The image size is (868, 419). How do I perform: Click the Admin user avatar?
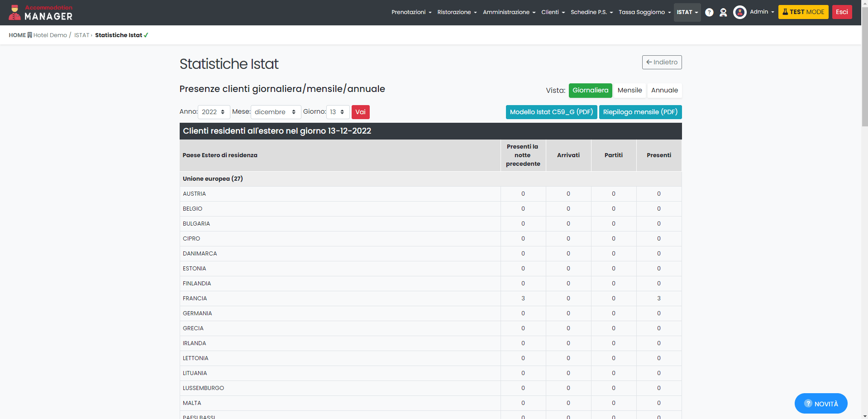tap(739, 12)
